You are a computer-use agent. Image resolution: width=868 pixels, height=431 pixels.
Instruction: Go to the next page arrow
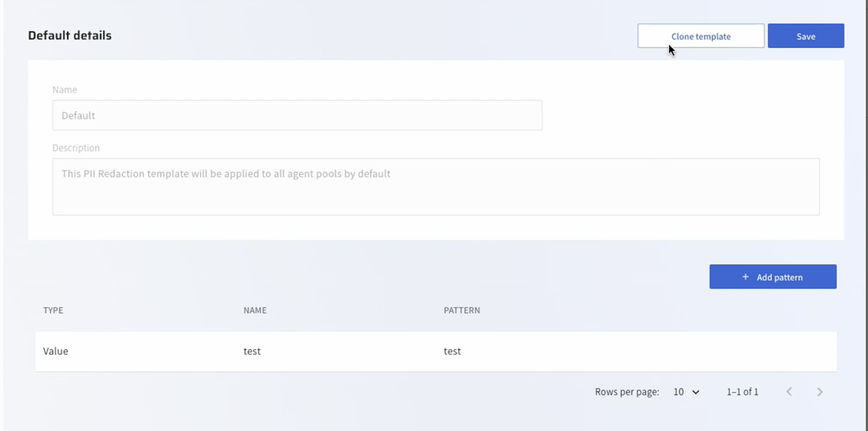pos(820,392)
